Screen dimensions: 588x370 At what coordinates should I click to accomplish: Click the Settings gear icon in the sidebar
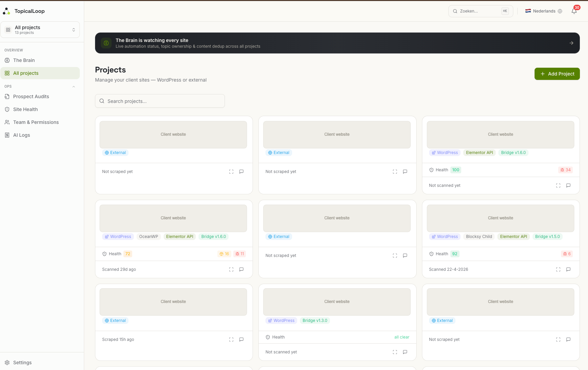click(x=7, y=363)
